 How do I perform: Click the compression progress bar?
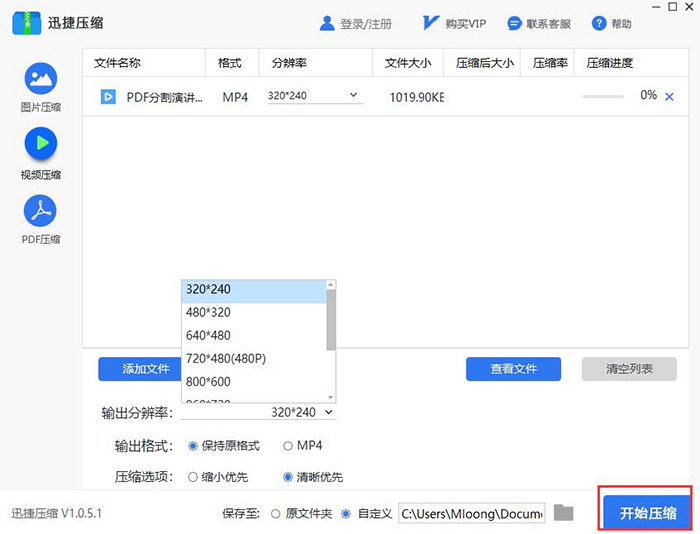pos(603,96)
